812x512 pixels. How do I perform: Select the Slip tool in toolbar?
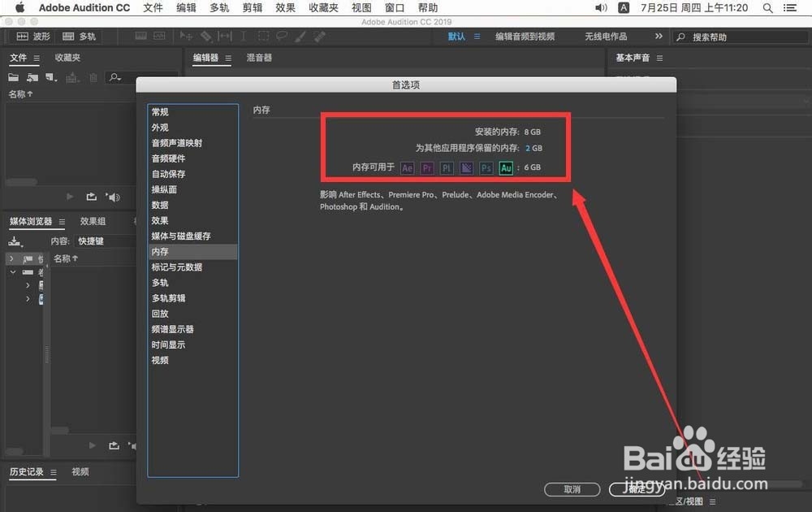(225, 36)
